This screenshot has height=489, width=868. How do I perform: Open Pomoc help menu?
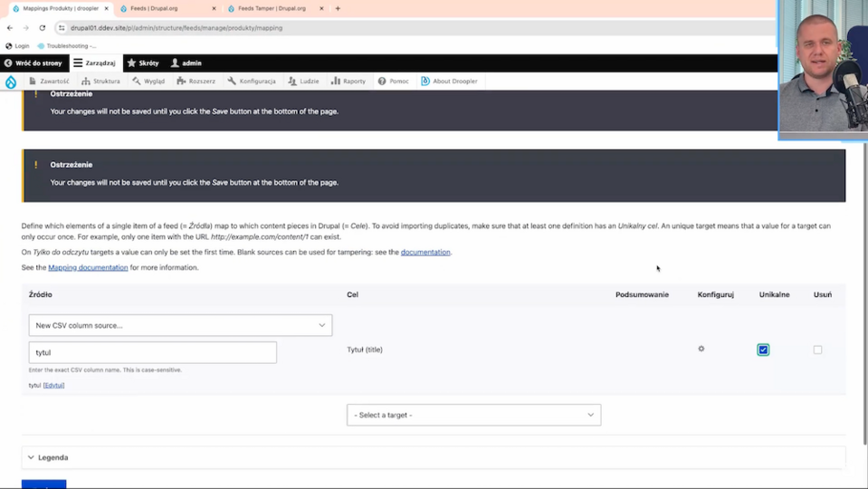[x=393, y=81]
